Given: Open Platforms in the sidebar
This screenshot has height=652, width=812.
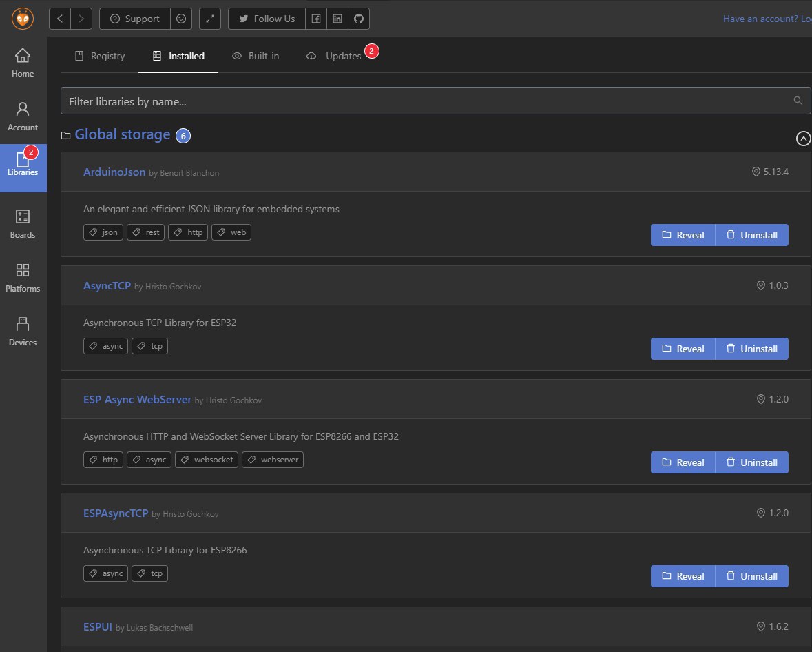Looking at the screenshot, I should pos(23,278).
